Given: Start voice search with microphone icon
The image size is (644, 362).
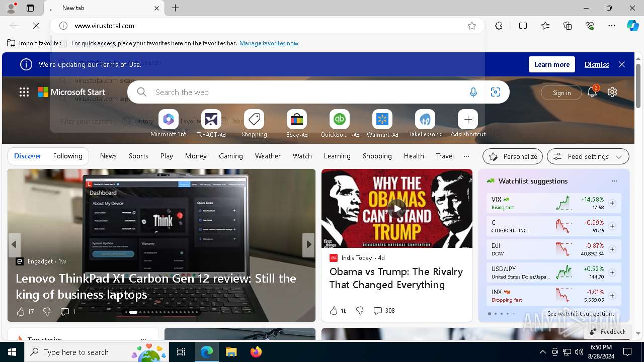Looking at the screenshot, I should tap(473, 92).
